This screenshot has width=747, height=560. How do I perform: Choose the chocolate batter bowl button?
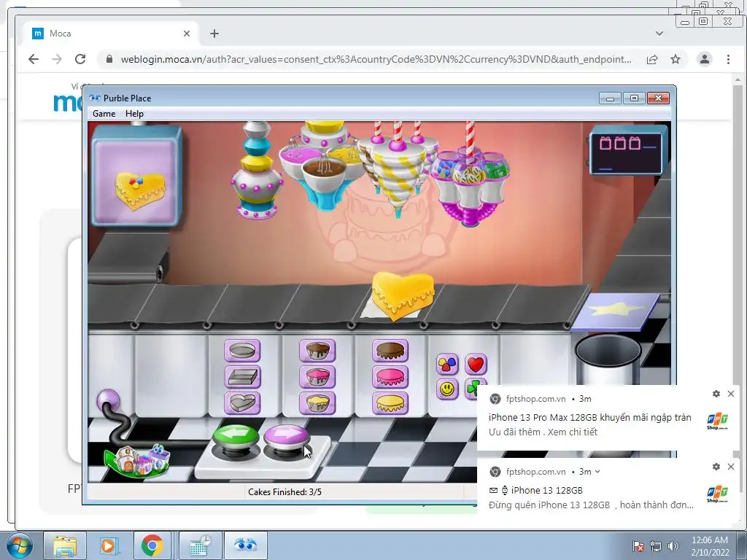[317, 351]
